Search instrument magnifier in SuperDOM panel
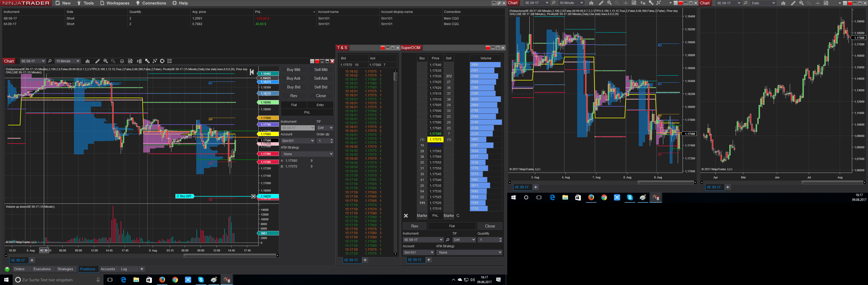The width and height of the screenshot is (868, 285). (x=448, y=240)
